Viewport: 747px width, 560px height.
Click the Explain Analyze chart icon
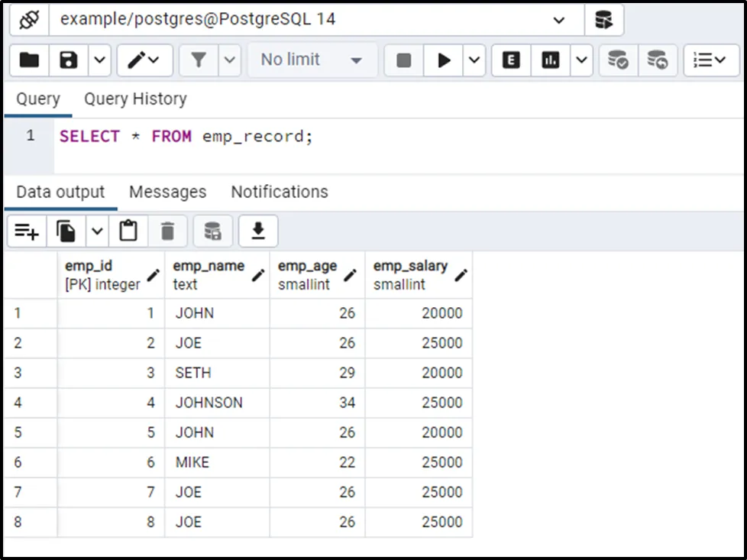550,60
